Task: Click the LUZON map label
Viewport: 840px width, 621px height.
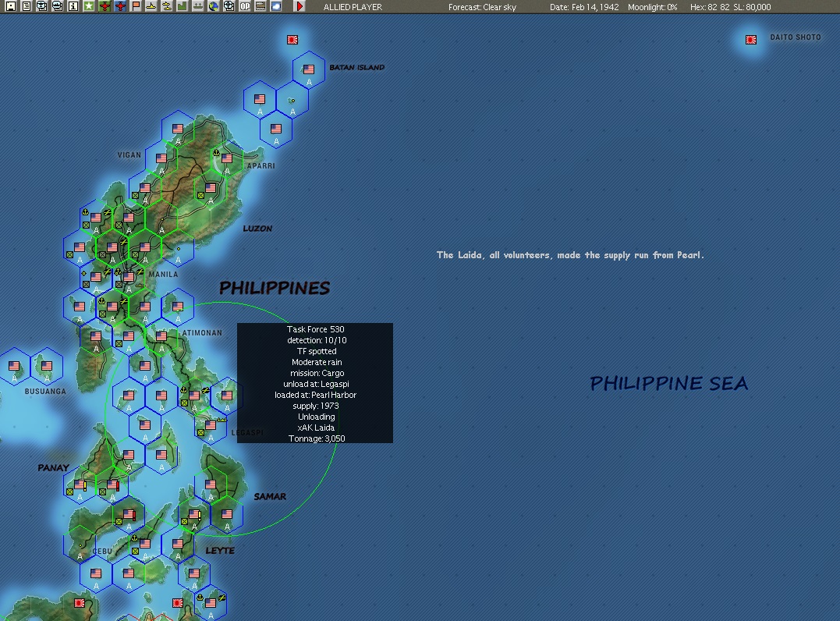Action: [x=257, y=229]
